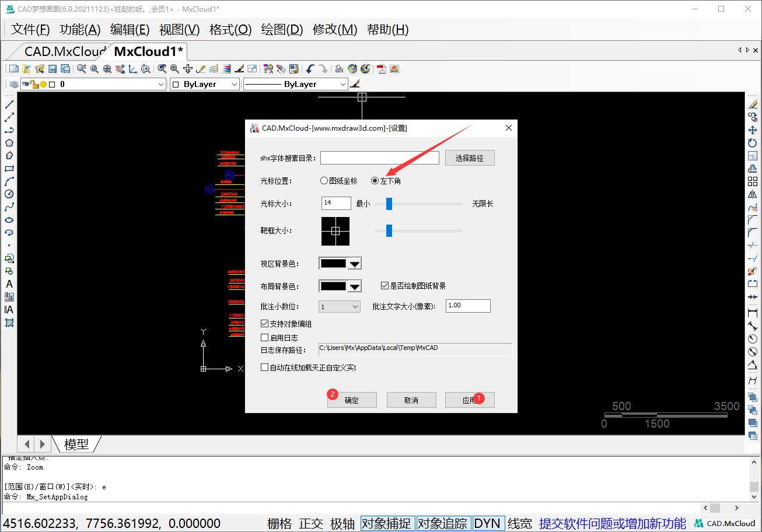Enable the 启用日志 checkbox
Viewport: 762px width, 532px height.
tap(264, 337)
